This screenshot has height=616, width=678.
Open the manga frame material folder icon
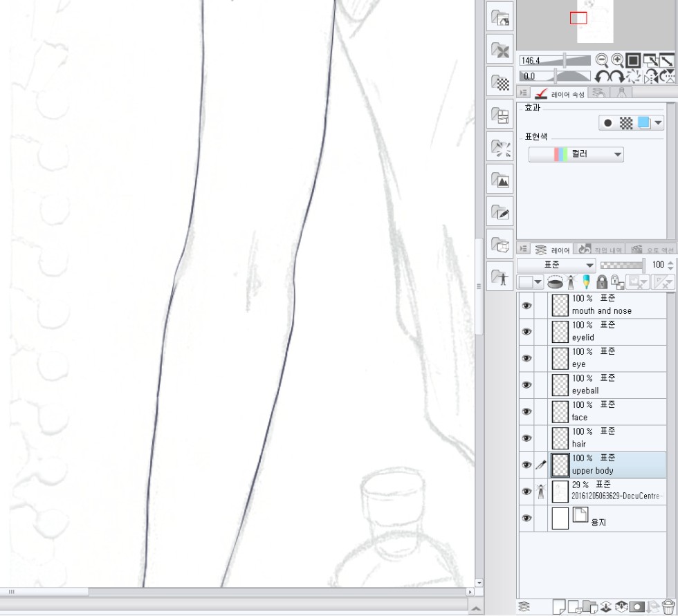click(x=500, y=115)
